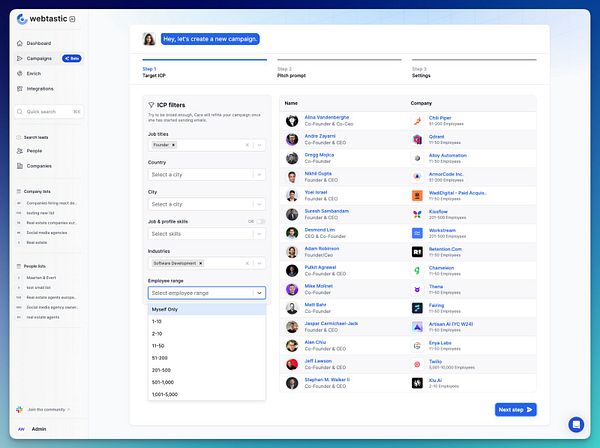Open the Dashboard menu item
Viewport: 600px width, 448px height.
[x=39, y=43]
